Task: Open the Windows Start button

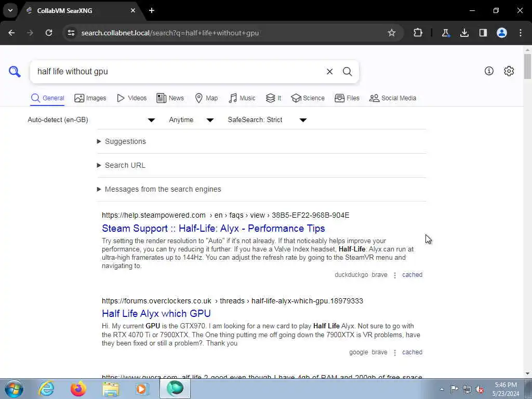Action: (x=14, y=389)
